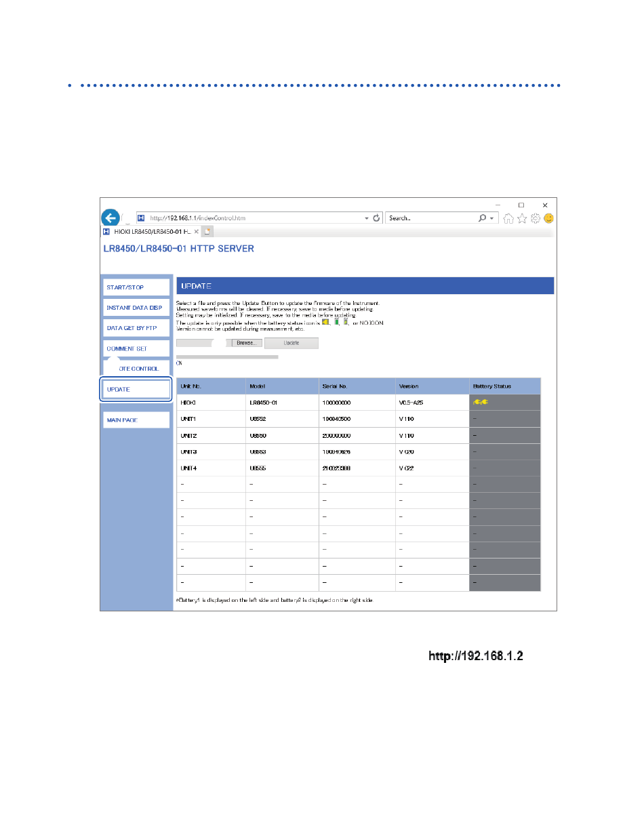Expand the search provider dropdown arrow

(x=492, y=218)
